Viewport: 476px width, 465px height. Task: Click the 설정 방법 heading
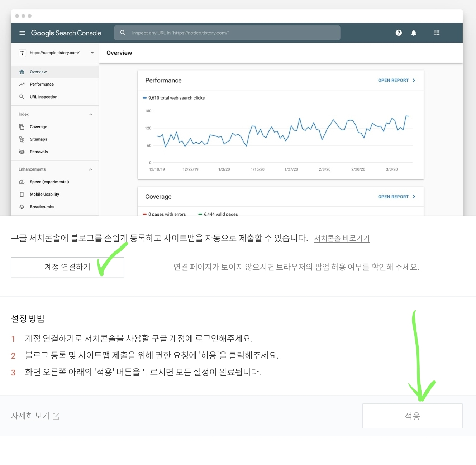pyautogui.click(x=28, y=319)
